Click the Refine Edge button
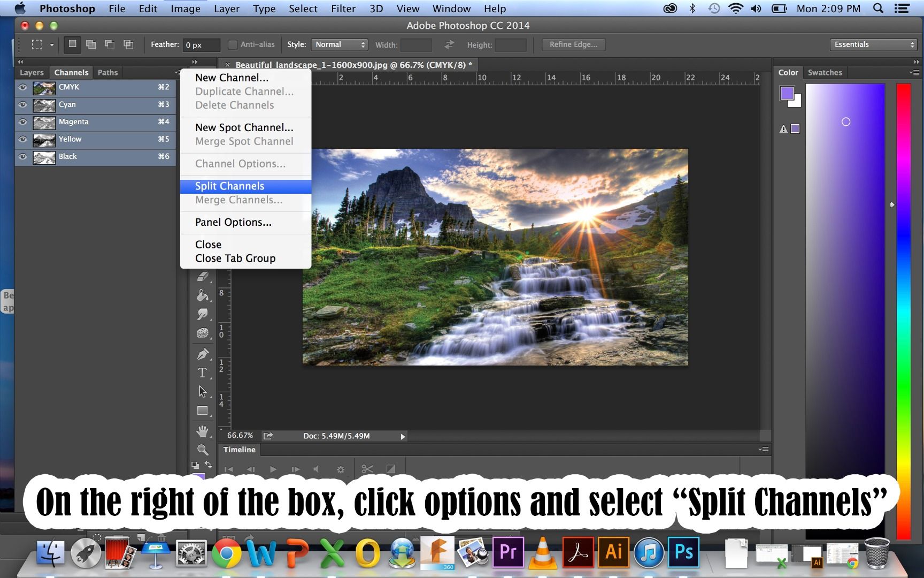The width and height of the screenshot is (924, 578). 573,44
